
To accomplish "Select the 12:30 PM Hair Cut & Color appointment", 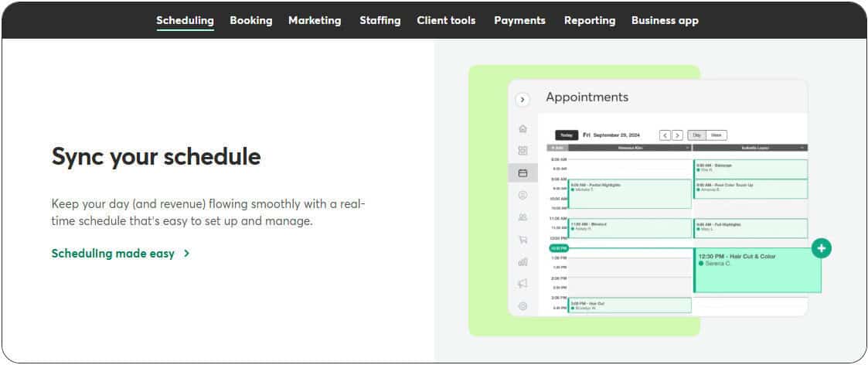I will (757, 271).
